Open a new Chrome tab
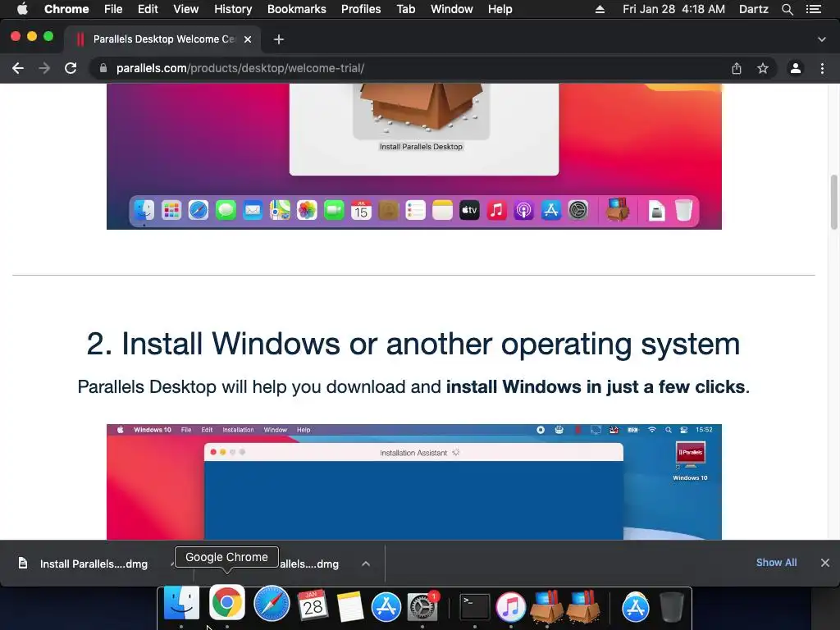Image resolution: width=840 pixels, height=630 pixels. point(279,39)
